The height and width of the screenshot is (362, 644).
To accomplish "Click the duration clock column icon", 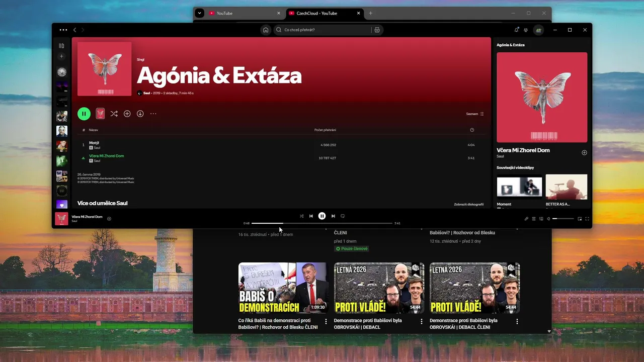I will [472, 130].
